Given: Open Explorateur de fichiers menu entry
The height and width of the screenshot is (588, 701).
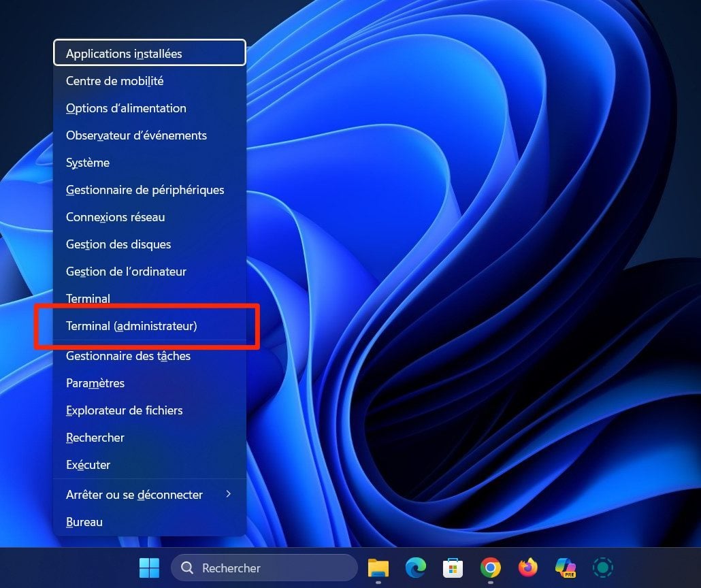Looking at the screenshot, I should coord(149,410).
